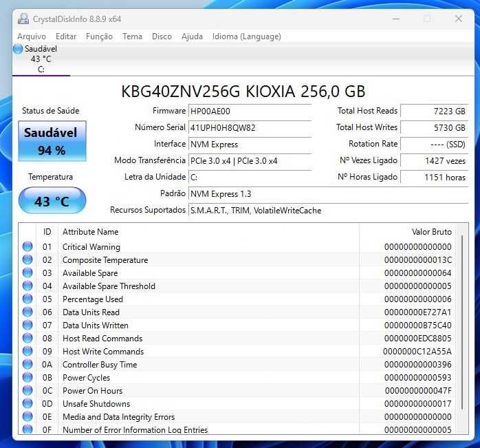This screenshot has height=448, width=480.
Task: Open the Ajuda menu
Action: (192, 36)
